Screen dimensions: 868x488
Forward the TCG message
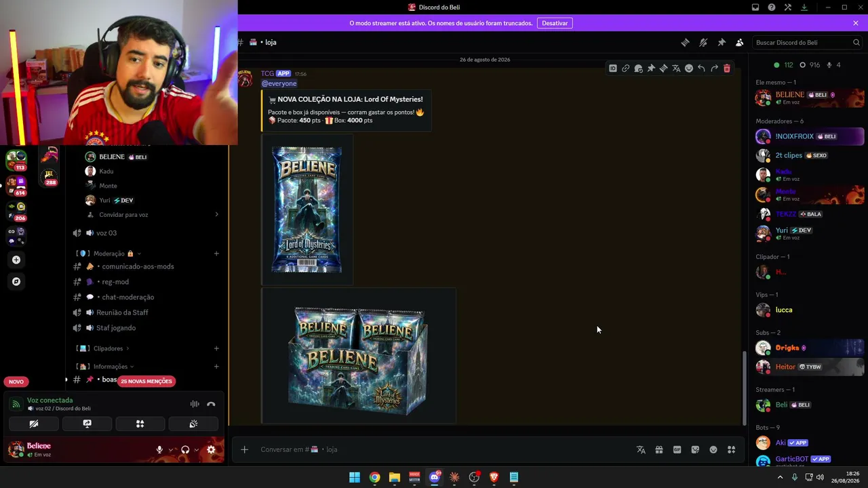[714, 68]
